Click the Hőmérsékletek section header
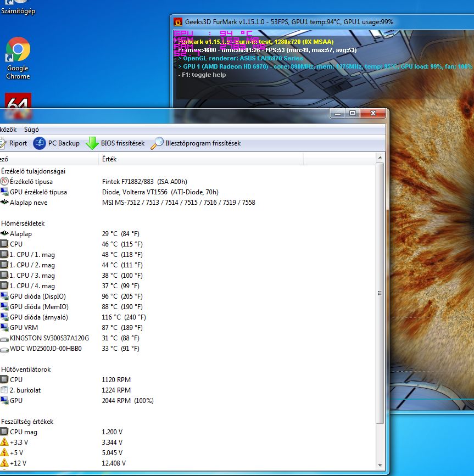This screenshot has height=476, width=474. (x=23, y=223)
